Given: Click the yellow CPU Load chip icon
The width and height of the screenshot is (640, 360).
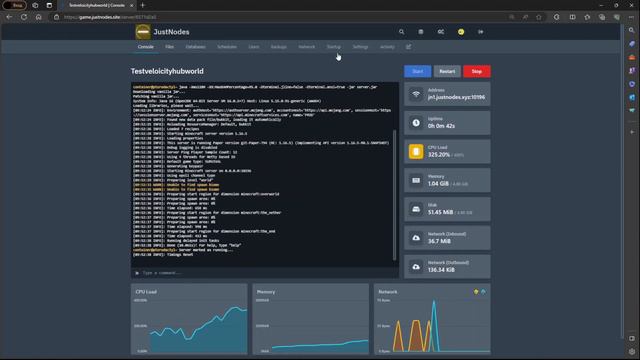Looking at the screenshot, I should click(416, 151).
